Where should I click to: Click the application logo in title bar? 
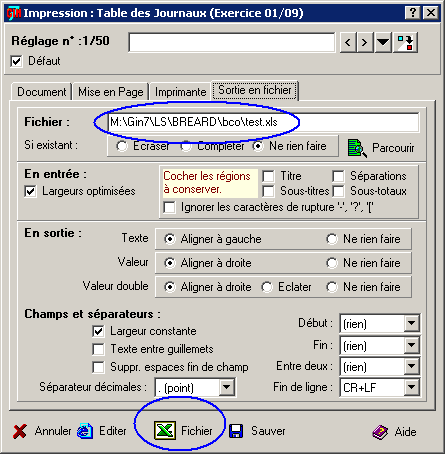[x=14, y=13]
